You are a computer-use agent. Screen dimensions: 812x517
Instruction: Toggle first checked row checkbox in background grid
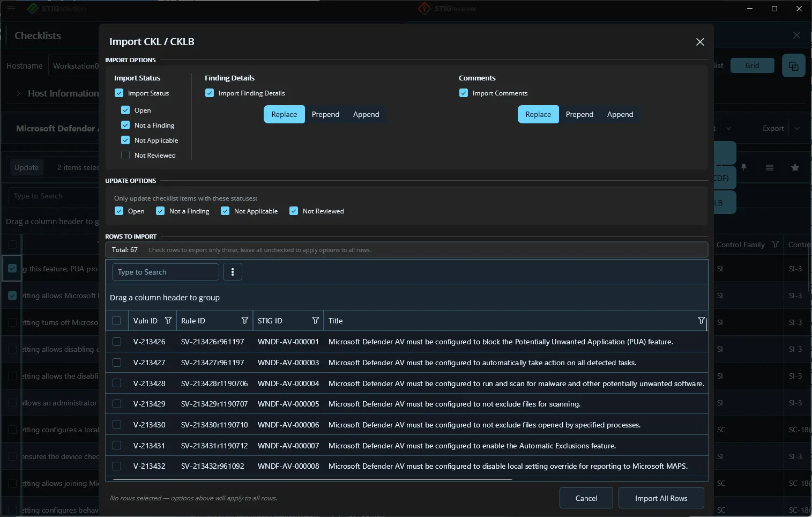(12, 269)
